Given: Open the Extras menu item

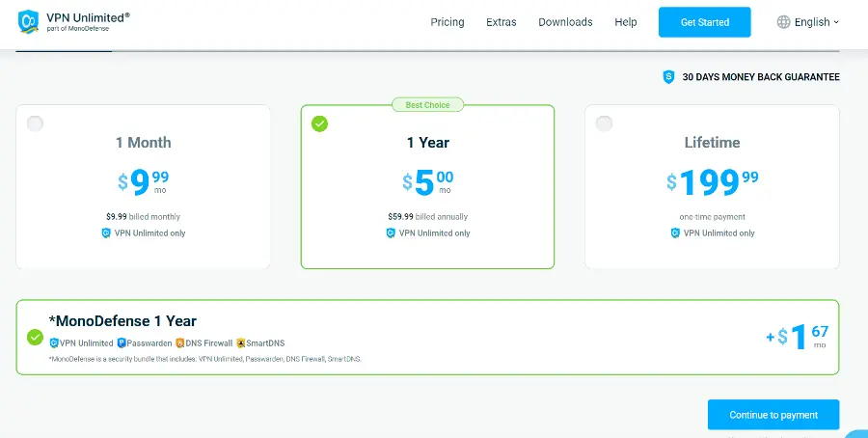Looking at the screenshot, I should [501, 22].
